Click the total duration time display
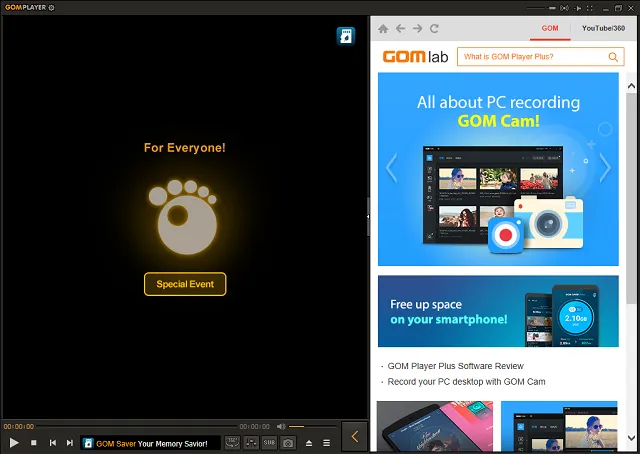 254,427
